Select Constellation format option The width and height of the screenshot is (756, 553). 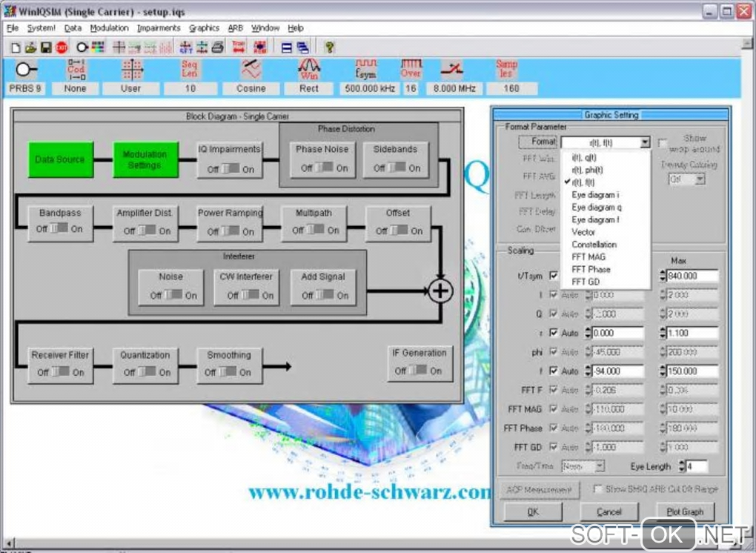tap(594, 245)
